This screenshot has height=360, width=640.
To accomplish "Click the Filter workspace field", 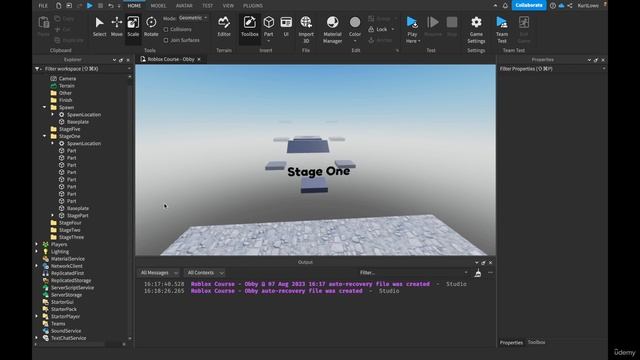I will tap(84, 69).
